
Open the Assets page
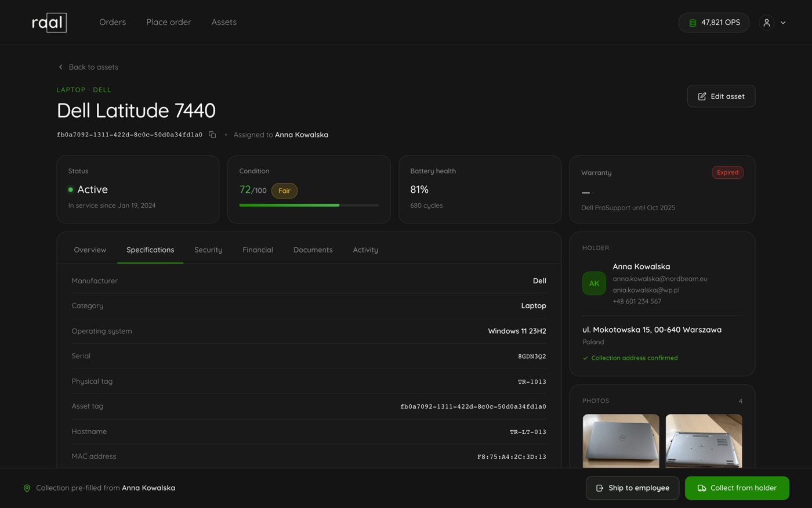pyautogui.click(x=224, y=22)
